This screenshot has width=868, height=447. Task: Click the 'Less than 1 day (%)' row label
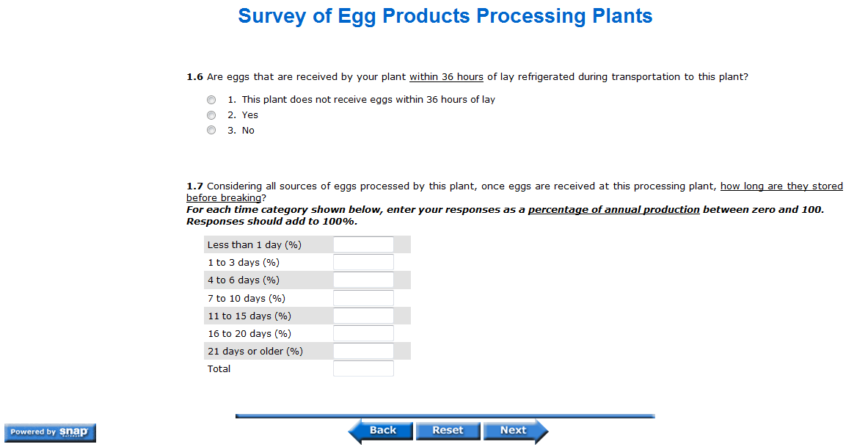[254, 245]
